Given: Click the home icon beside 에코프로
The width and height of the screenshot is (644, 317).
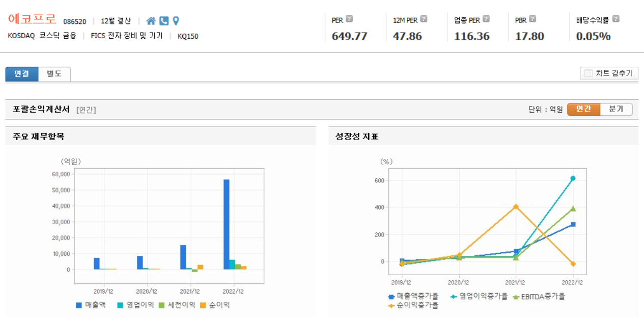Looking at the screenshot, I should point(151,20).
